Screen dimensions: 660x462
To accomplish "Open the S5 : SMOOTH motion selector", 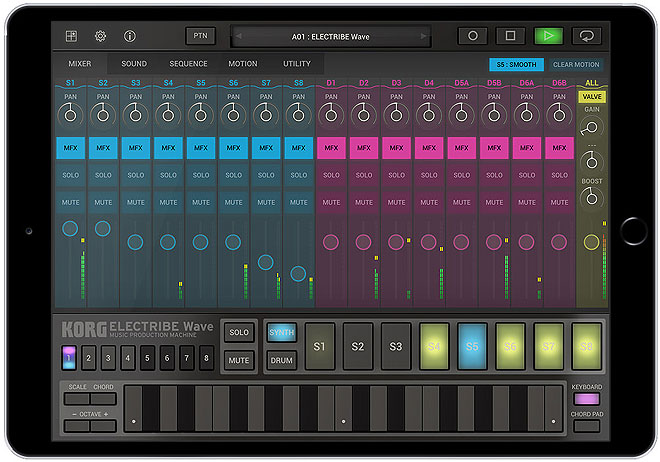I will [517, 64].
